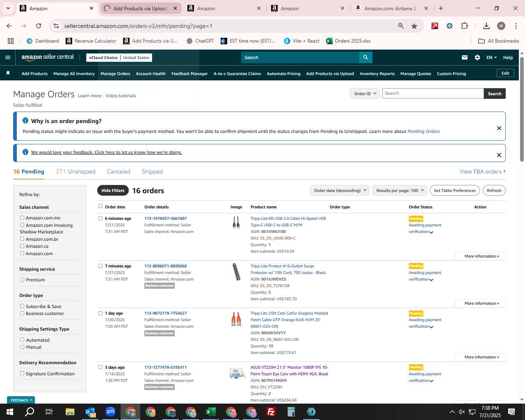
Task: Open the browser extensions puzzle icon
Action: [464, 26]
